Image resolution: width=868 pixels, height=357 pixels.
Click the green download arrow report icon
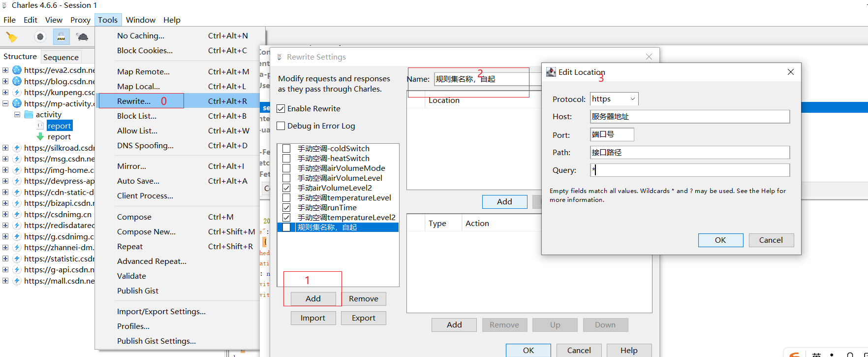pos(40,136)
